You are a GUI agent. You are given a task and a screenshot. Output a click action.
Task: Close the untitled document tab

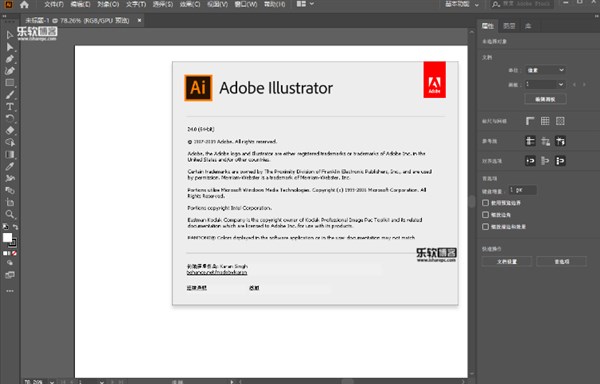click(139, 20)
